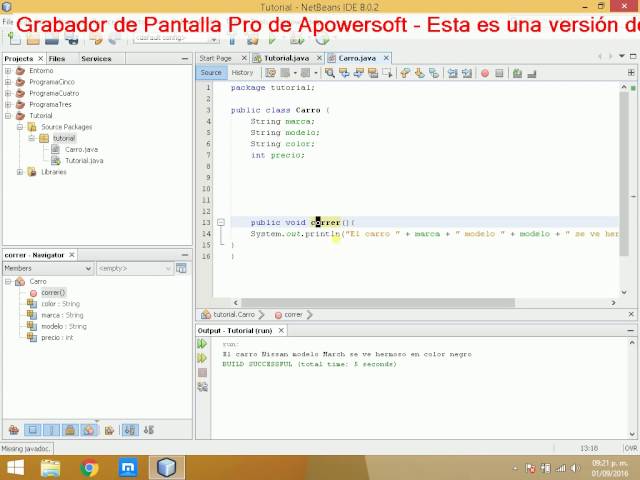Click Run Again green arrows in Output
Screen dimensions: 640x480
point(202,344)
